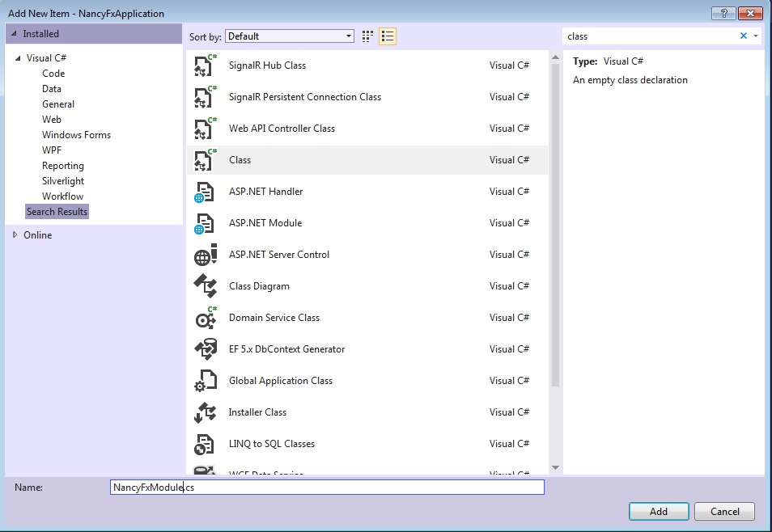This screenshot has height=532, width=772.
Task: Select the Installer Class icon
Action: pos(206,412)
